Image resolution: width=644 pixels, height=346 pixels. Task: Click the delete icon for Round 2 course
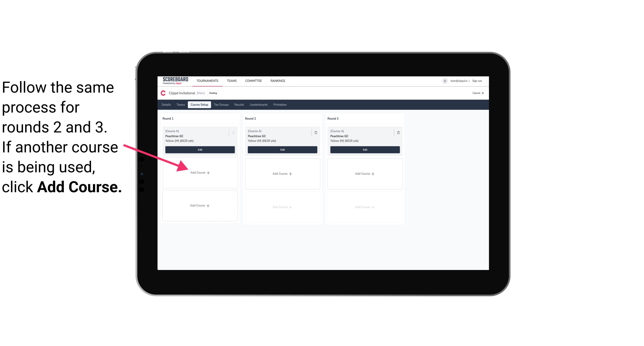point(316,132)
